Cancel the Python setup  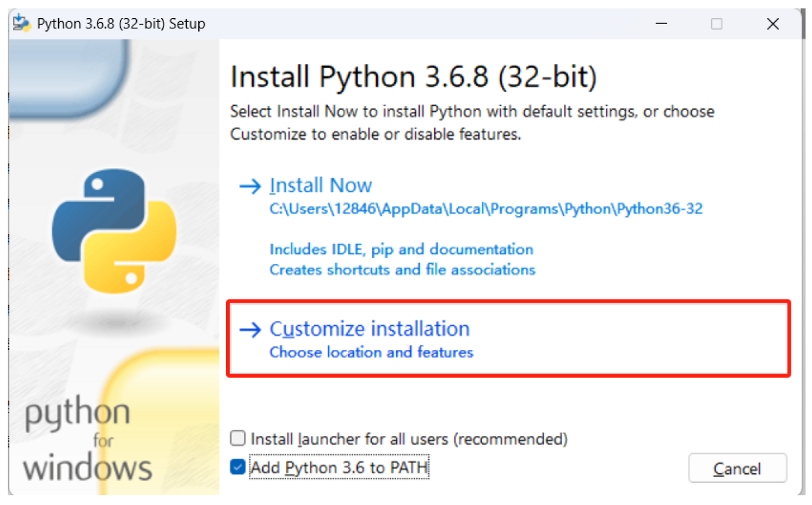click(737, 469)
